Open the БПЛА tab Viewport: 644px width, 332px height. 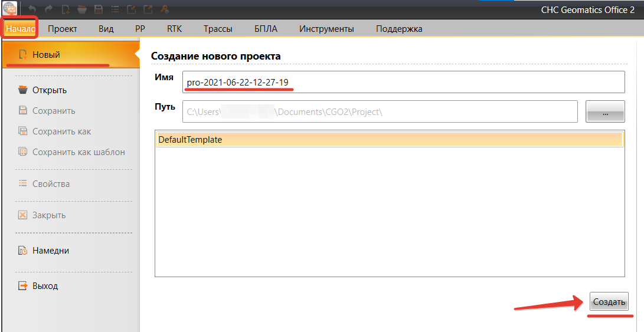pos(266,29)
